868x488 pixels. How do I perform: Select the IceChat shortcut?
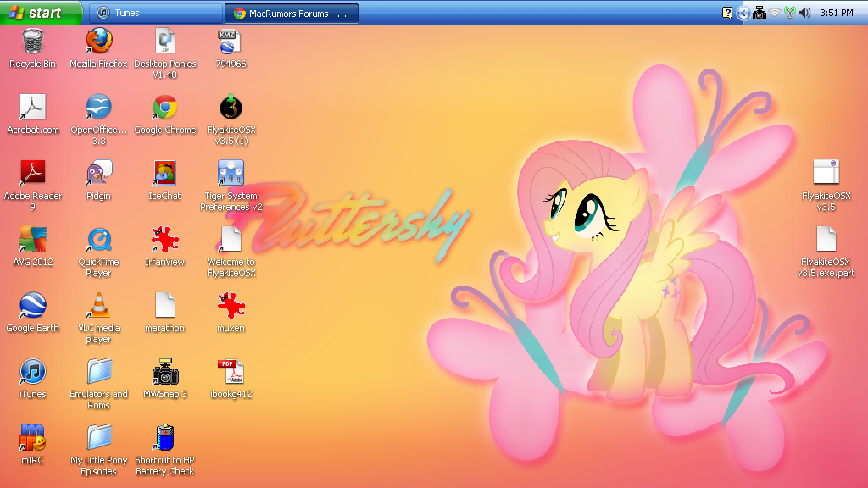(x=165, y=173)
